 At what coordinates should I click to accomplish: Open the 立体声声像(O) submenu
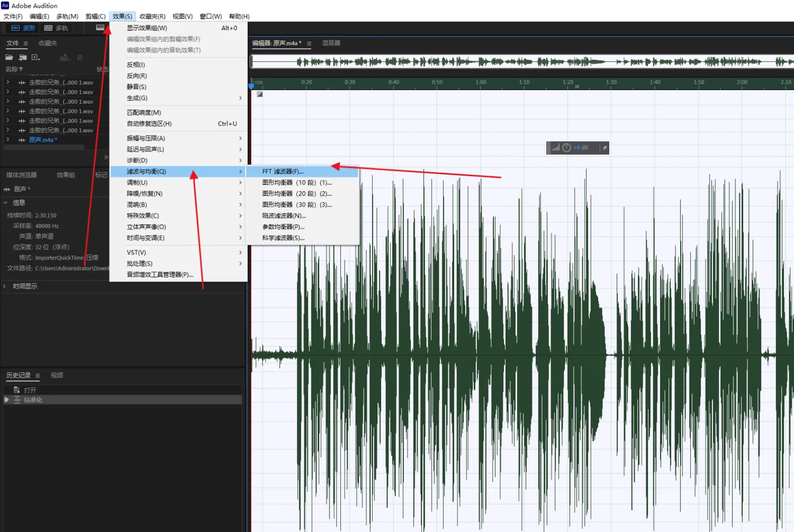(x=179, y=227)
